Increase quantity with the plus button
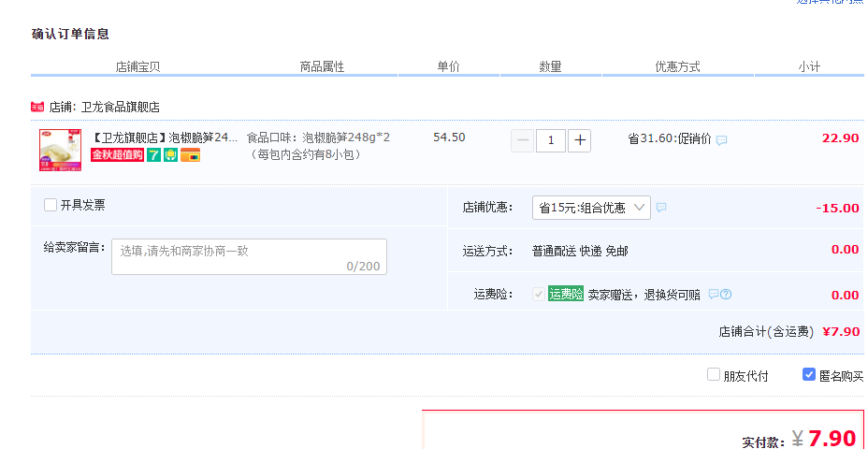 tap(580, 140)
